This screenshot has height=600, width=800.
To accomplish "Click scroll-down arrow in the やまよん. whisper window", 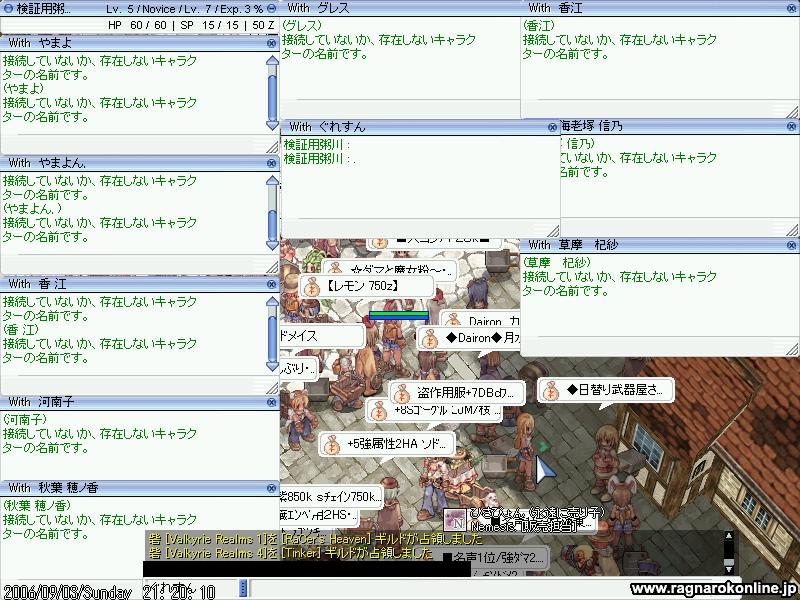I will pyautogui.click(x=272, y=245).
